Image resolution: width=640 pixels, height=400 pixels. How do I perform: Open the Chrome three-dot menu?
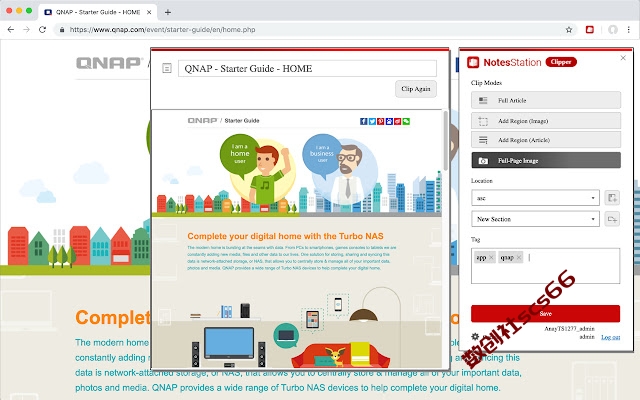click(629, 29)
